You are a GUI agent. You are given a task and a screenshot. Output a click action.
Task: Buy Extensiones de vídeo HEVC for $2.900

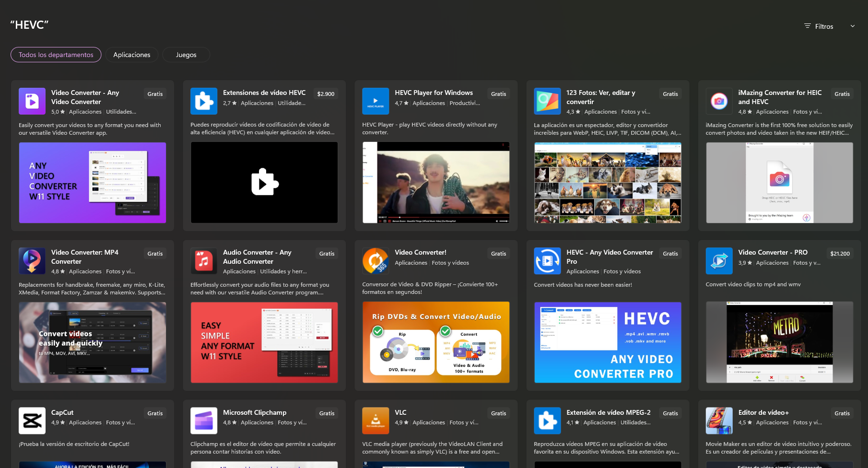326,94
